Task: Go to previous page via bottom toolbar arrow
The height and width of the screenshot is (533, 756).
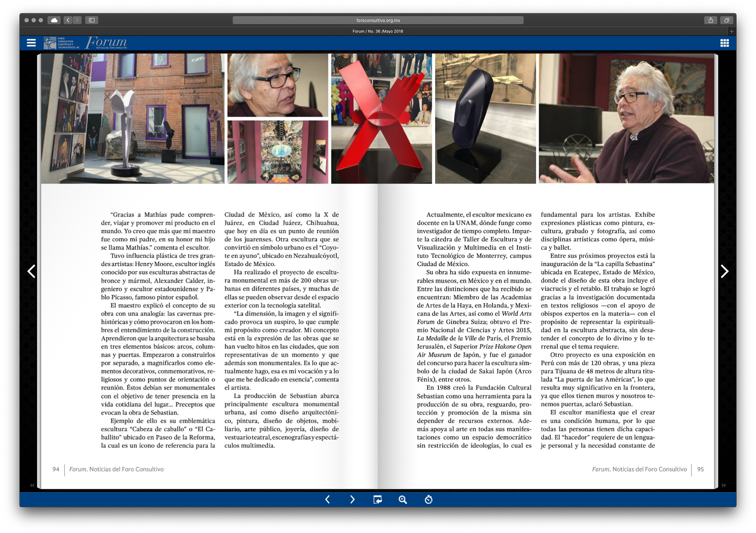Action: coord(328,500)
